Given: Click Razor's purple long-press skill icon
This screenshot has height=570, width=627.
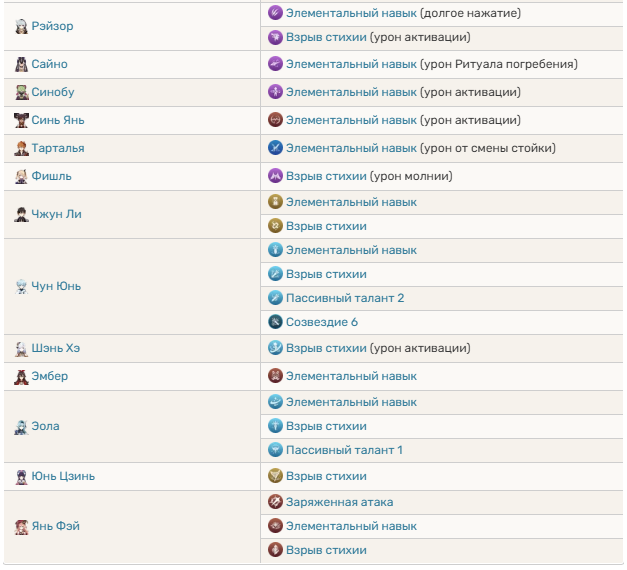Looking at the screenshot, I should 275,13.
